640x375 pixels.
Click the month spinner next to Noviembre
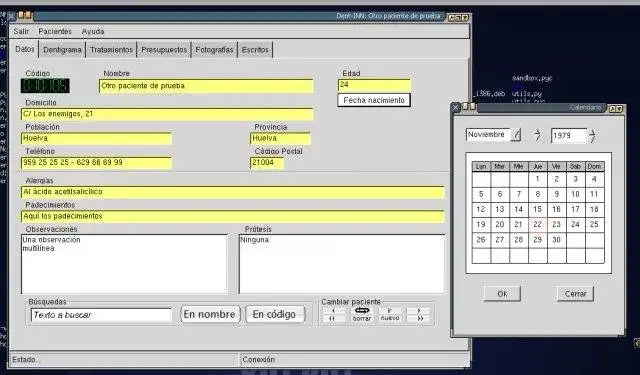[538, 135]
